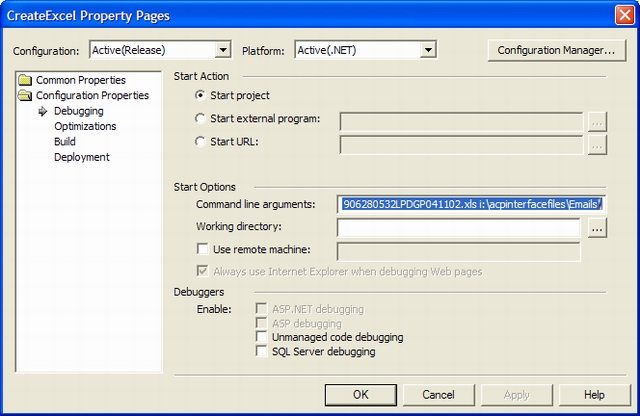Select the Start project radio button
The width and height of the screenshot is (640, 416).
click(200, 95)
